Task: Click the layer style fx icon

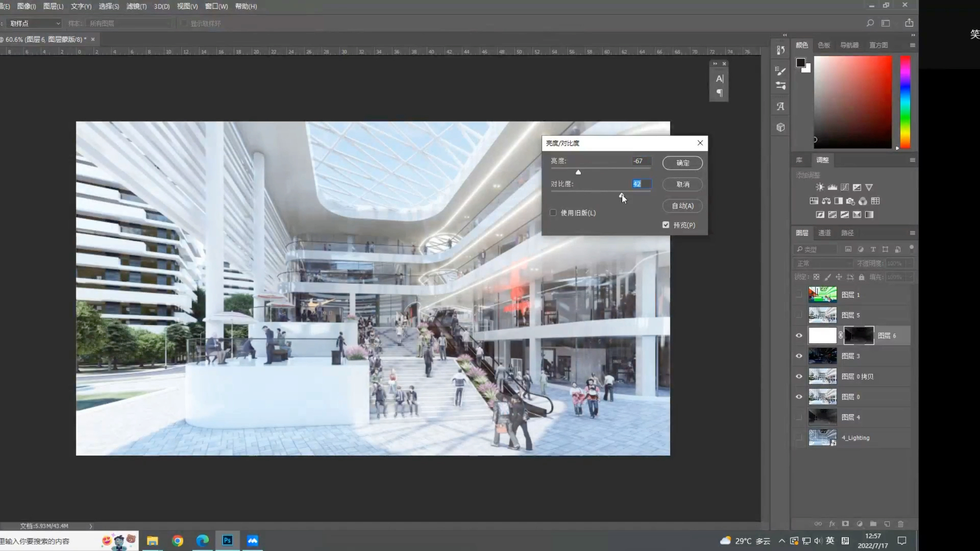Action: tap(832, 524)
